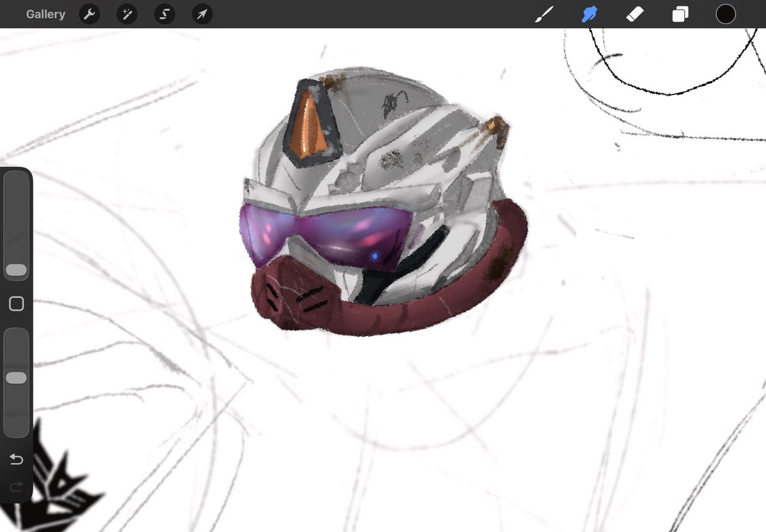Open the Actions wrench menu
Viewport: 766px width, 532px height.
(x=89, y=14)
